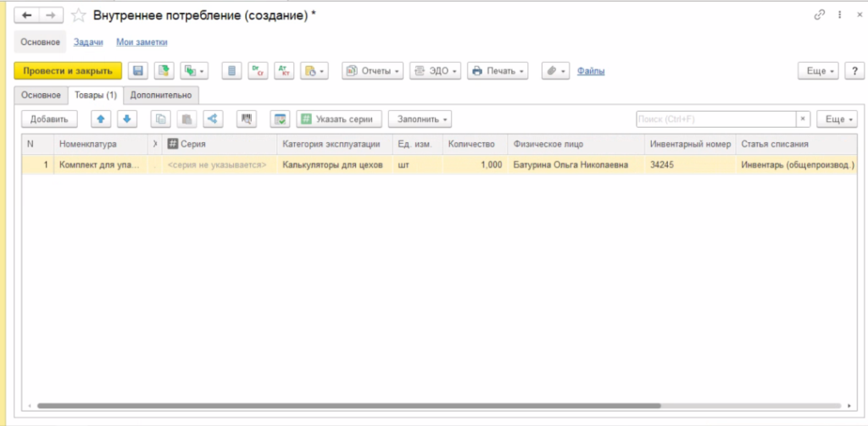Switch to the Основное tab
Image resolution: width=868 pixels, height=426 pixels.
41,94
